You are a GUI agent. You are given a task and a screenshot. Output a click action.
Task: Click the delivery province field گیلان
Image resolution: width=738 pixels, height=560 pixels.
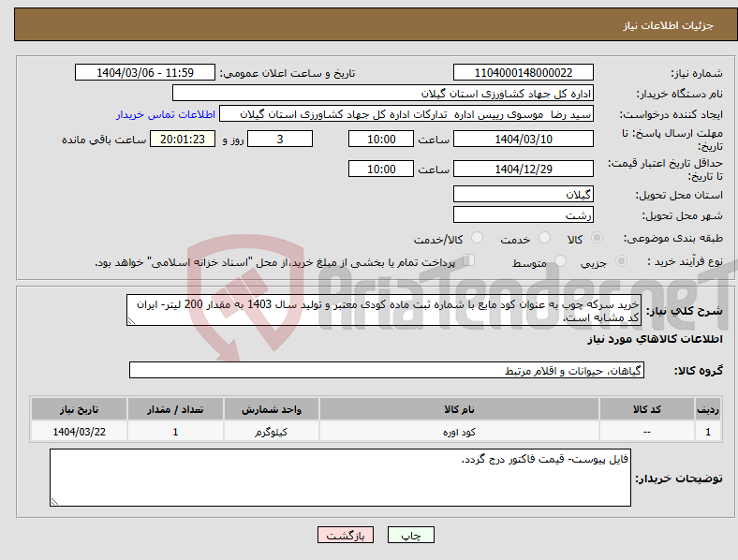[x=524, y=194]
